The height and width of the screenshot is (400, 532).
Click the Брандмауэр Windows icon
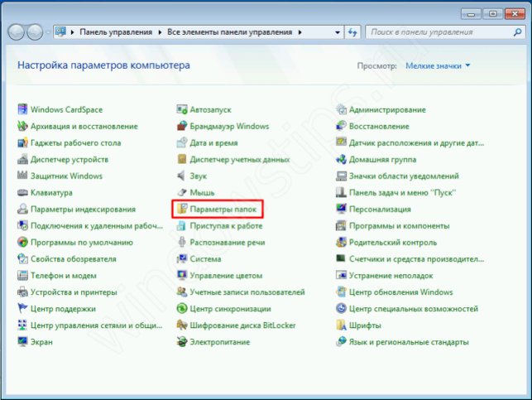point(182,126)
